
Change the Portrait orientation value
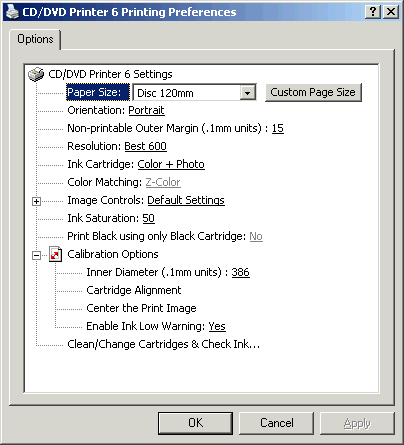point(146,110)
